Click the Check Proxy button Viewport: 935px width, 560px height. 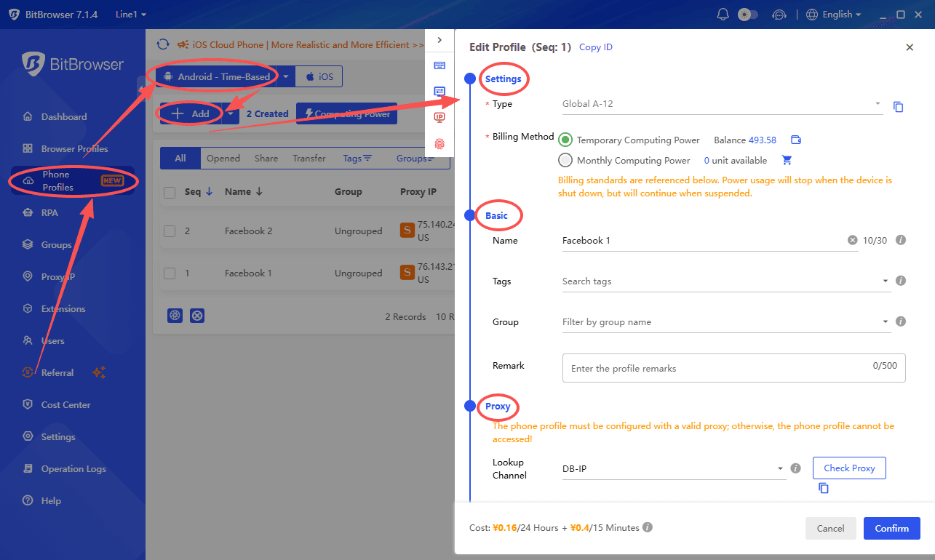(x=849, y=468)
